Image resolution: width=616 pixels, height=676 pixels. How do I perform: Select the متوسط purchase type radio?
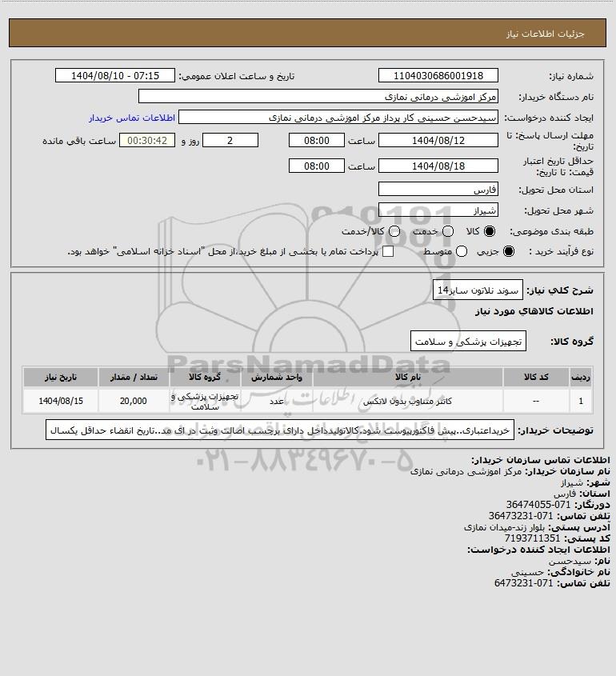pyautogui.click(x=462, y=251)
